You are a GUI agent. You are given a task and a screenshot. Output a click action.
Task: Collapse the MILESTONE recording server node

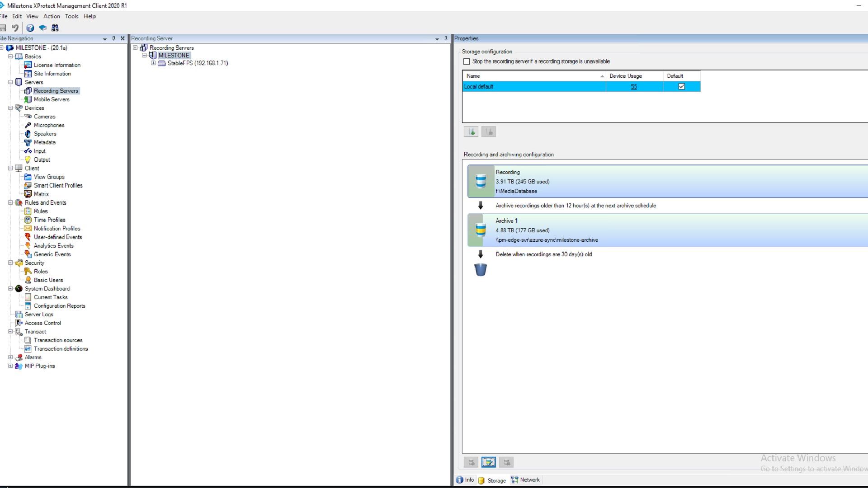coord(144,55)
